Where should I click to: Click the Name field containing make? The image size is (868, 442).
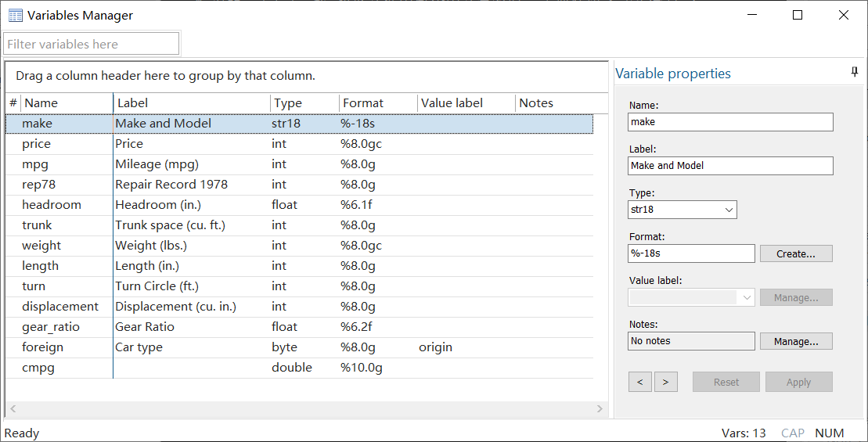pyautogui.click(x=730, y=122)
